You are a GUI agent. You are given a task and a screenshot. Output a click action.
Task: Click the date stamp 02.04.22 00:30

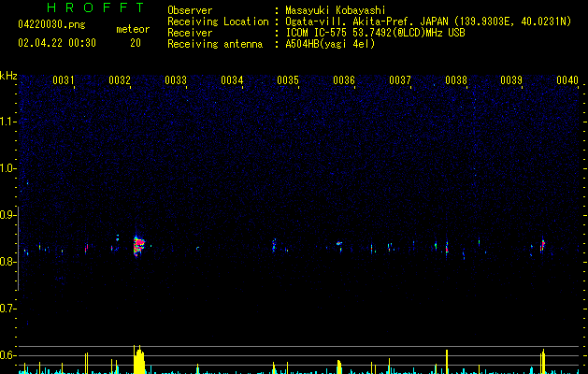click(57, 43)
